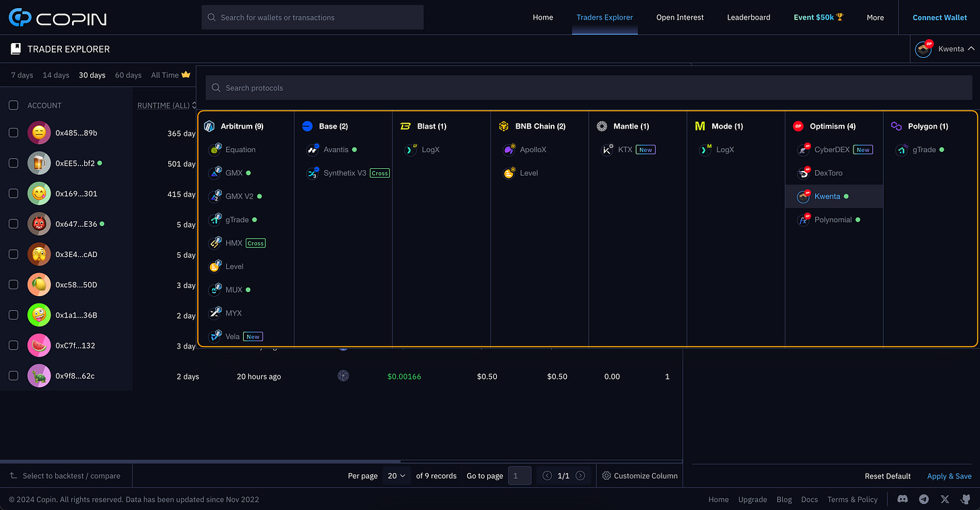Screen dimensions: 980x510
Task: Go to previous page arrow
Action: 547,476
